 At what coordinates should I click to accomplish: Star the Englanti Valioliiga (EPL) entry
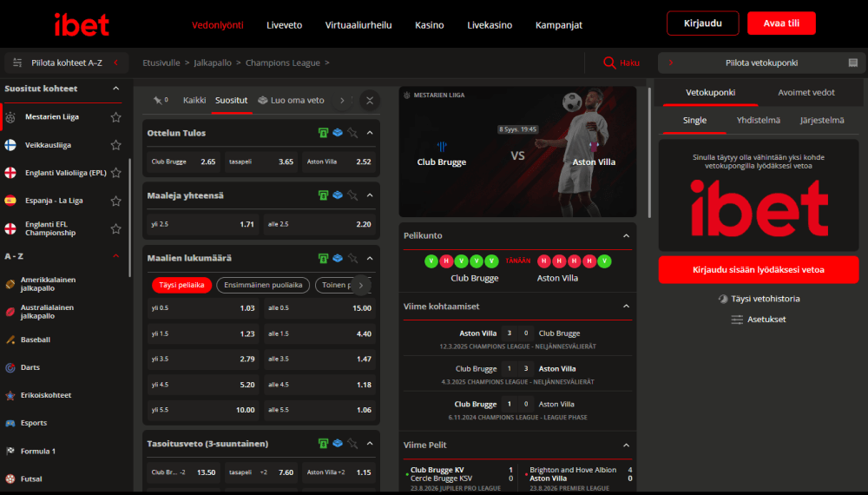(x=115, y=173)
